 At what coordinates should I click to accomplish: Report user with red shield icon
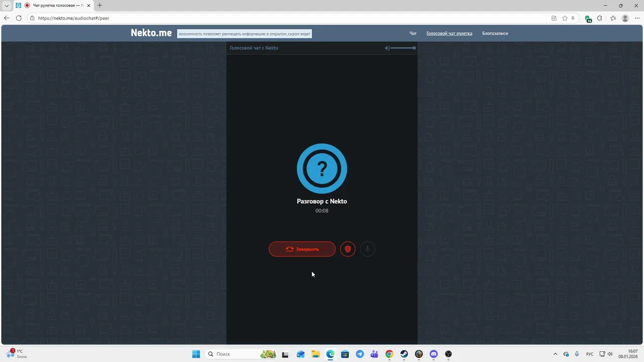pos(348,249)
